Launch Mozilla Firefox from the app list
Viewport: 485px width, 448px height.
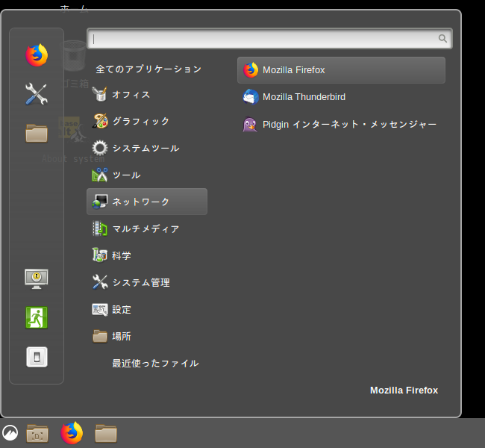(x=341, y=70)
